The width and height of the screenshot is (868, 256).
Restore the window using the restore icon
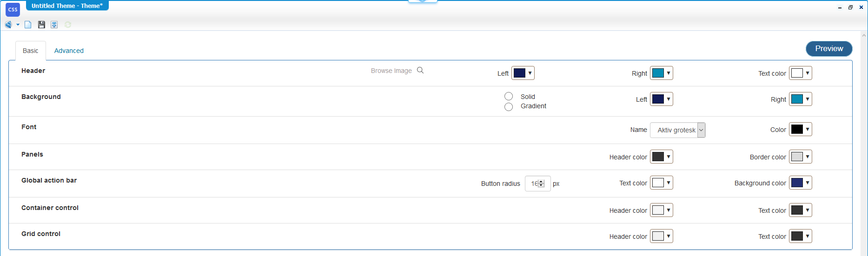850,7
